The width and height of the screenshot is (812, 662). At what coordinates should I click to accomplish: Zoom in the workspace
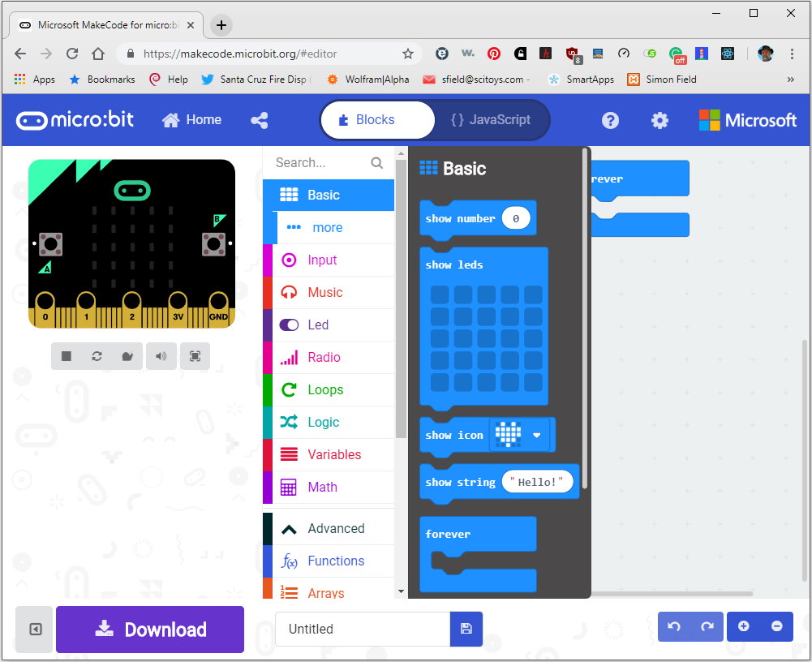pos(744,626)
